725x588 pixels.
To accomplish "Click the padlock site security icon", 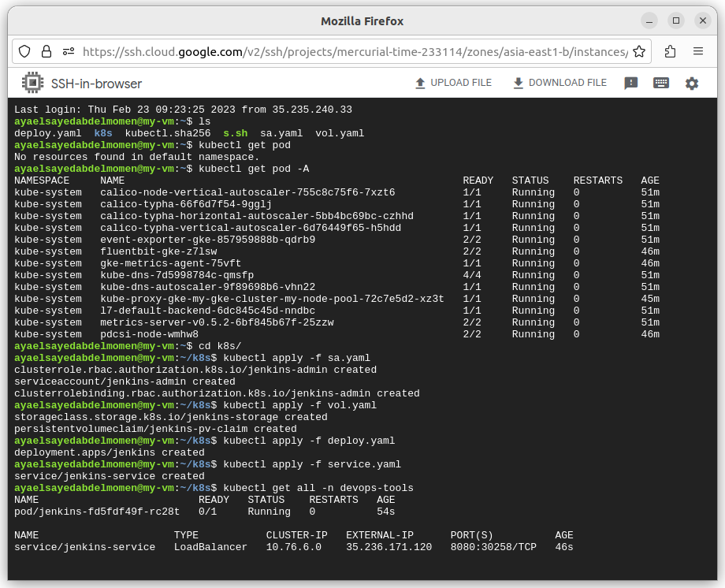I will click(47, 51).
